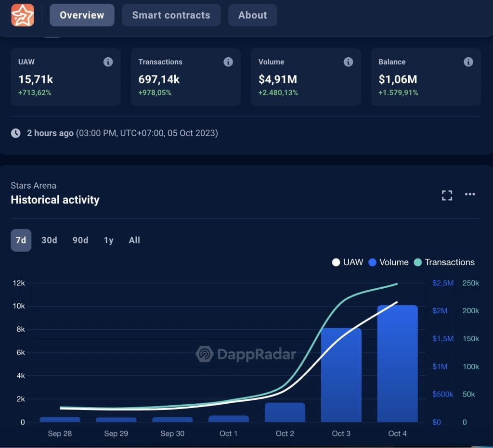
Task: Click the Balance info icon
Action: coord(467,62)
